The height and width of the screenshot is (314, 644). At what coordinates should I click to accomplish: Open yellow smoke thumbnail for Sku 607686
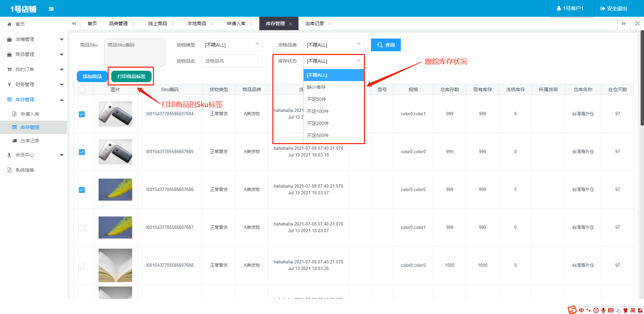(x=115, y=190)
